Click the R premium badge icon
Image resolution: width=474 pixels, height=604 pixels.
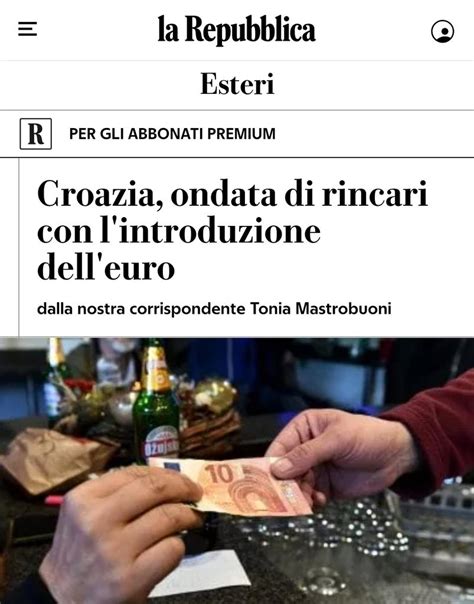36,134
